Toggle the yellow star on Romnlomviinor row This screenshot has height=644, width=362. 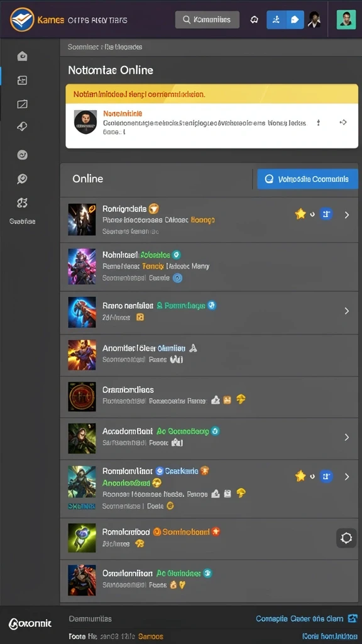point(300,476)
